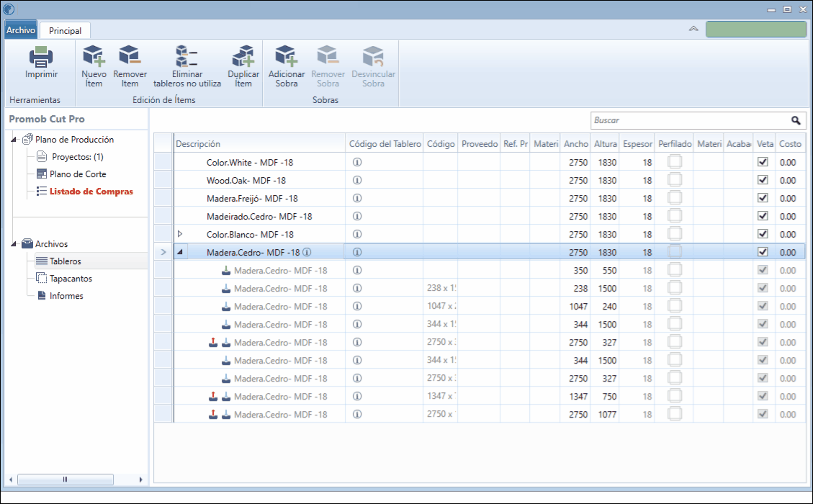Sort by Descripción column header
This screenshot has height=504, width=813.
coord(259,143)
